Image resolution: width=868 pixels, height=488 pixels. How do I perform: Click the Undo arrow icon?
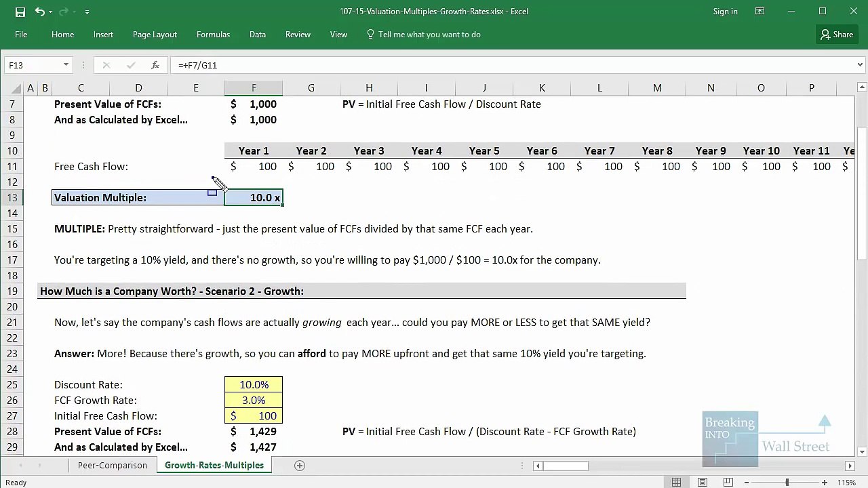[40, 12]
